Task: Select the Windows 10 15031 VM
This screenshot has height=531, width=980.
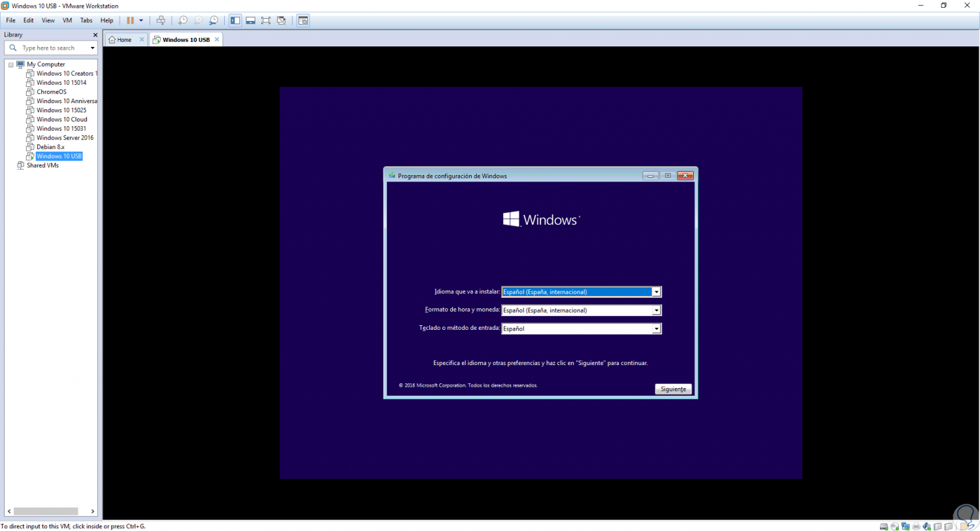Action: (61, 129)
